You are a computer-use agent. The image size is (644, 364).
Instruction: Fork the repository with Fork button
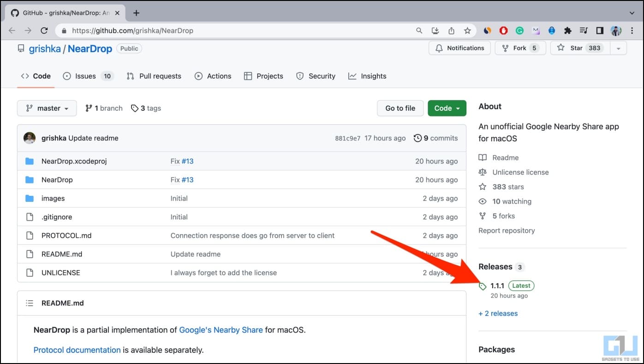point(520,48)
